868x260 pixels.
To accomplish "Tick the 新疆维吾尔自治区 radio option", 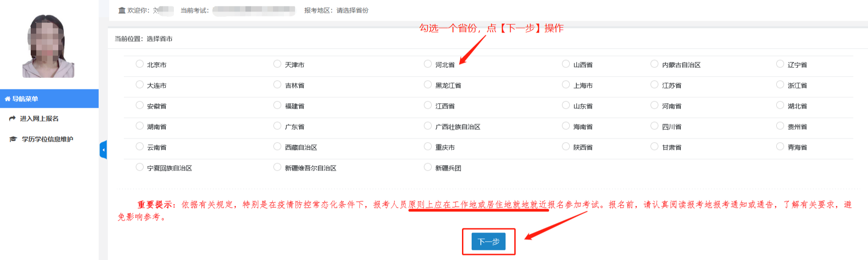I will pos(277,167).
